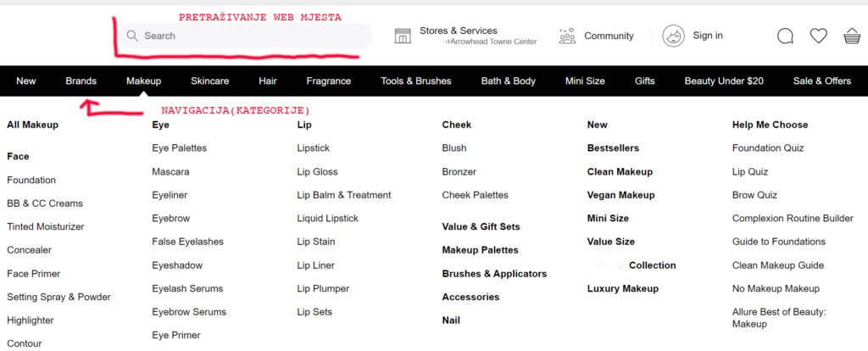
Task: Click the Stores & Services building icon
Action: 403,36
